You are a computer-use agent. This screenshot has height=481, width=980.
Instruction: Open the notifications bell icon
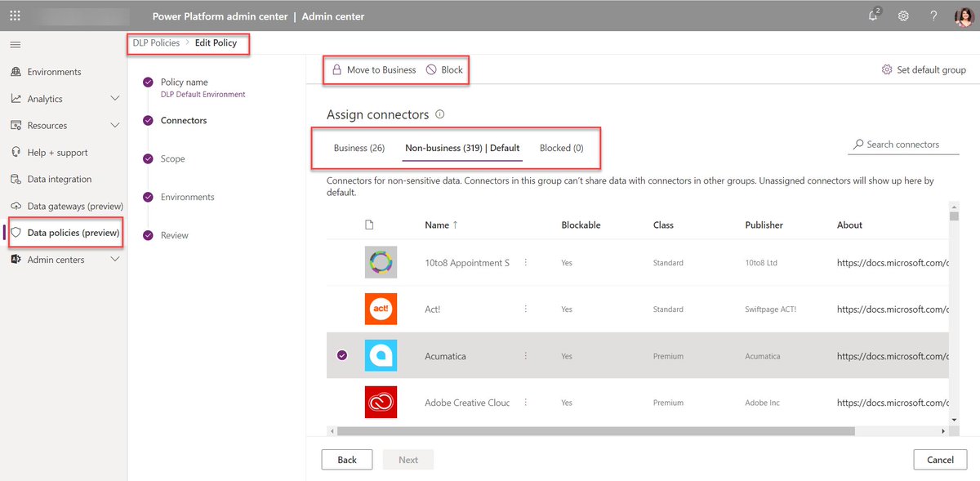coord(875,15)
